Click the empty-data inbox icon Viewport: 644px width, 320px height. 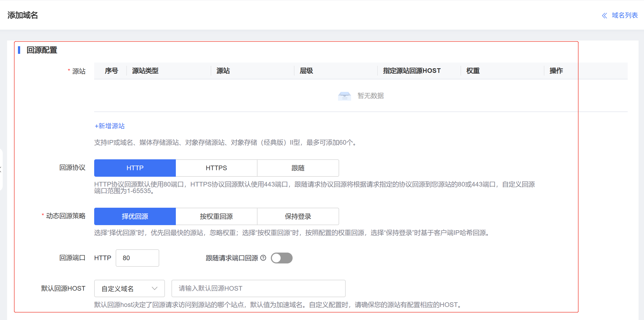point(344,96)
